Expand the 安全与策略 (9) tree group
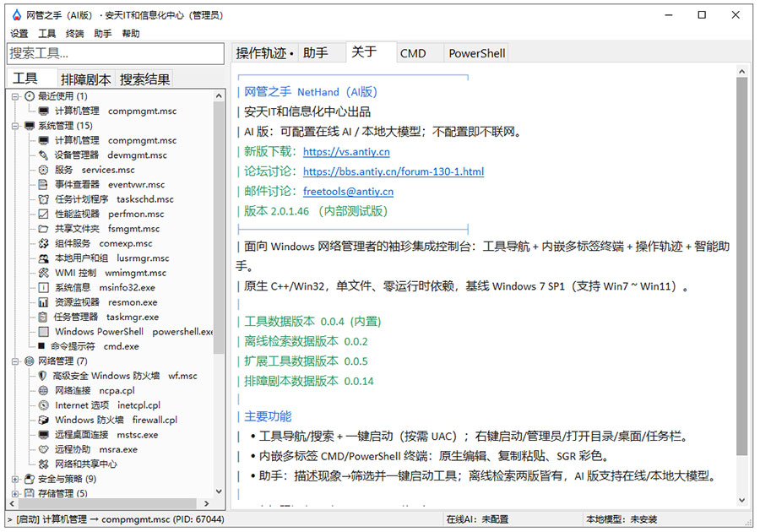 tap(15, 479)
